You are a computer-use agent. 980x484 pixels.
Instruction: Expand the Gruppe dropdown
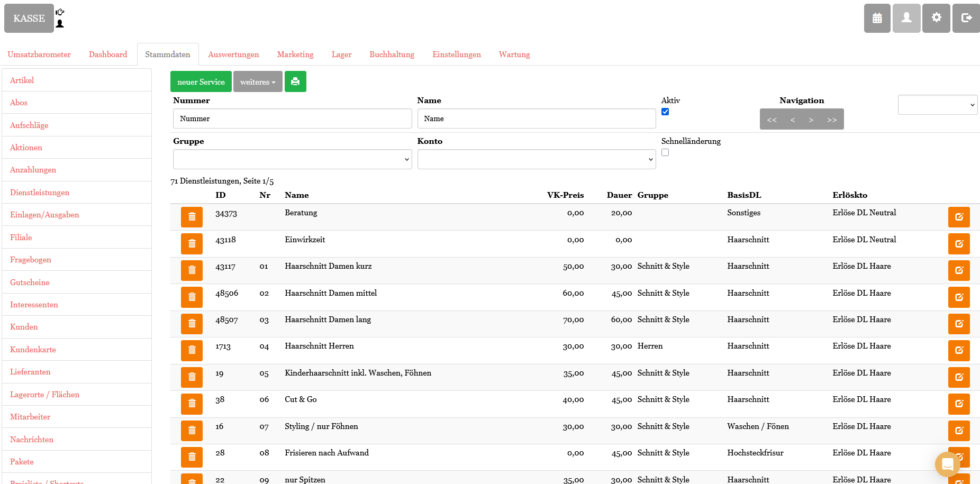tap(292, 159)
